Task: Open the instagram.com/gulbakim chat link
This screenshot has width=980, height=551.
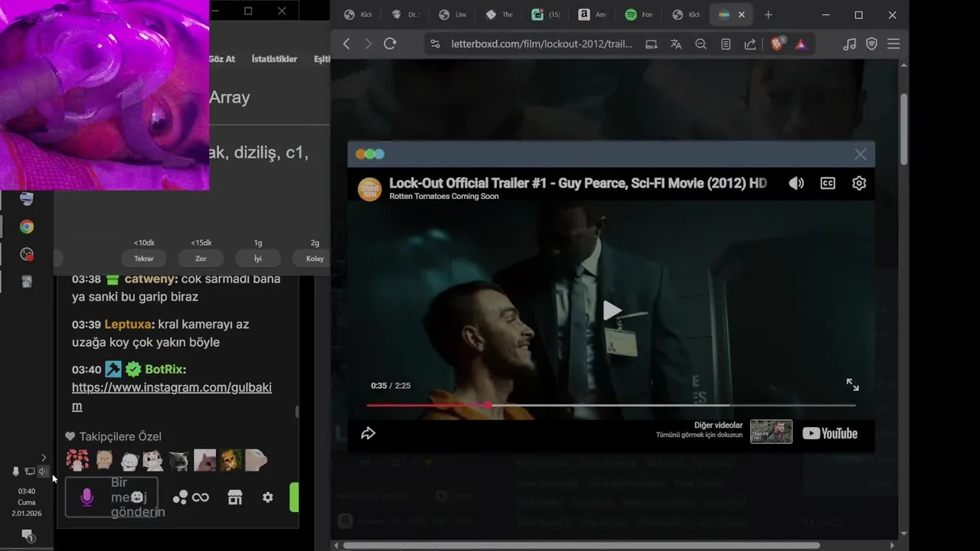Action: tap(171, 396)
